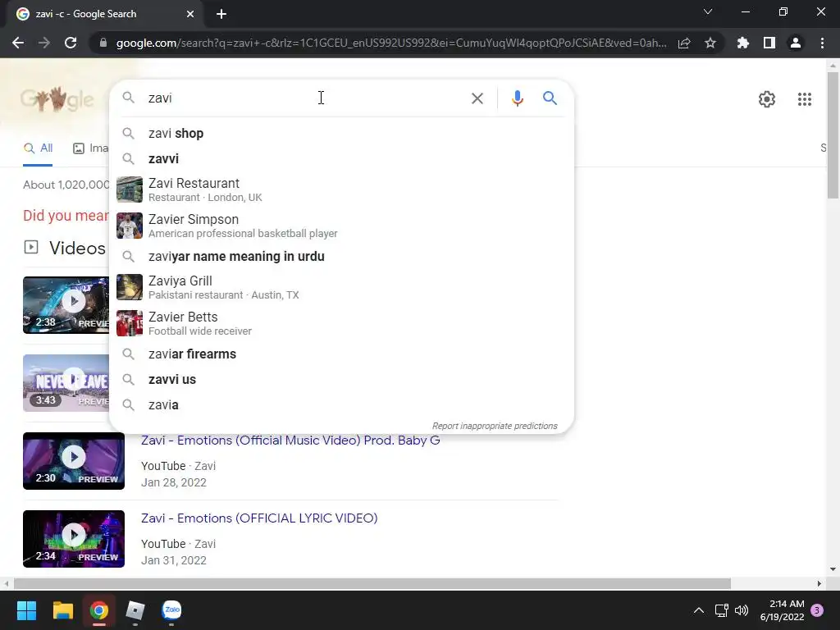Click the Zavi Restaurant suggestion thumbnail

(130, 189)
